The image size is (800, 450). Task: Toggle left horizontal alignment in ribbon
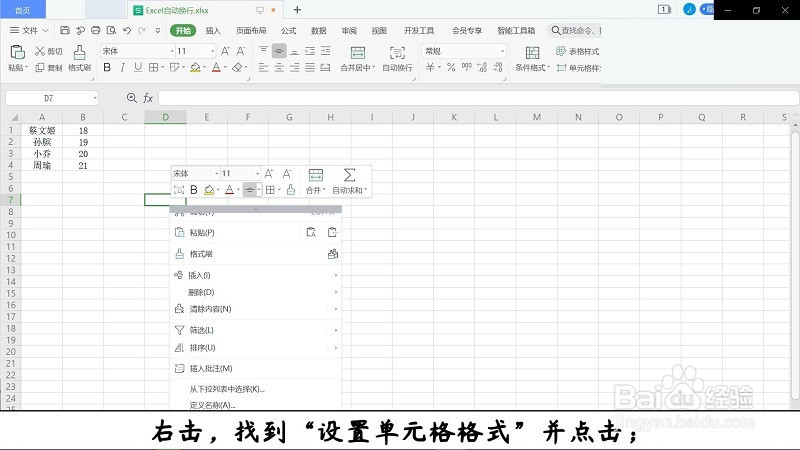click(x=263, y=67)
